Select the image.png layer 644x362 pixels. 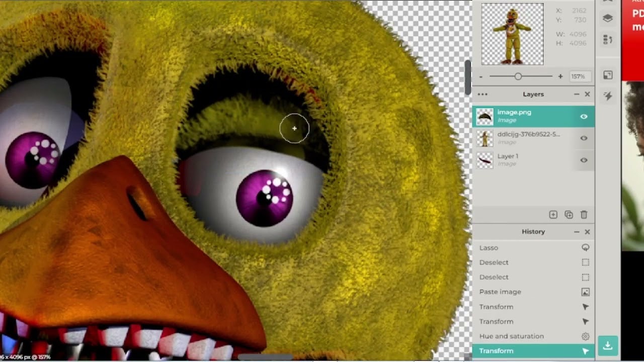pos(533,116)
